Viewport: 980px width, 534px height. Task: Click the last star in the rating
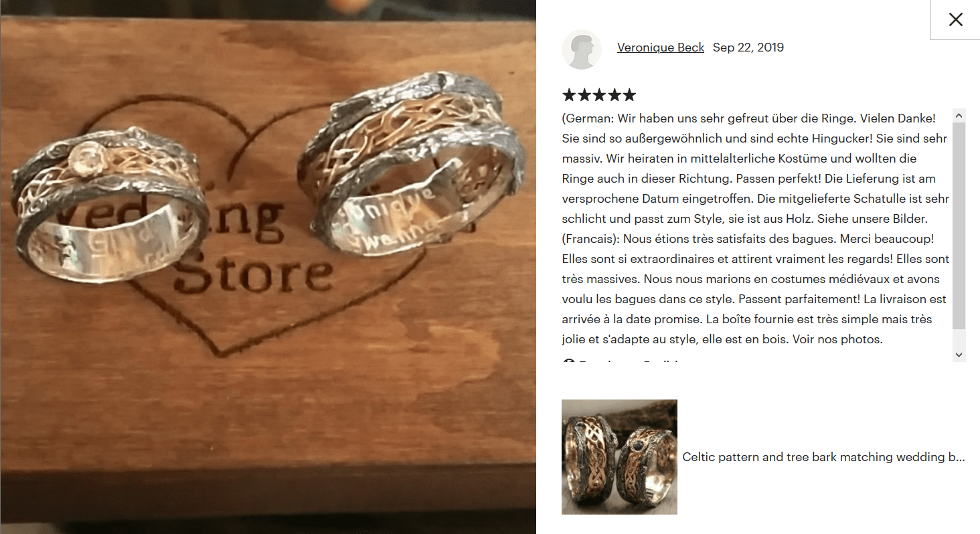(x=629, y=95)
